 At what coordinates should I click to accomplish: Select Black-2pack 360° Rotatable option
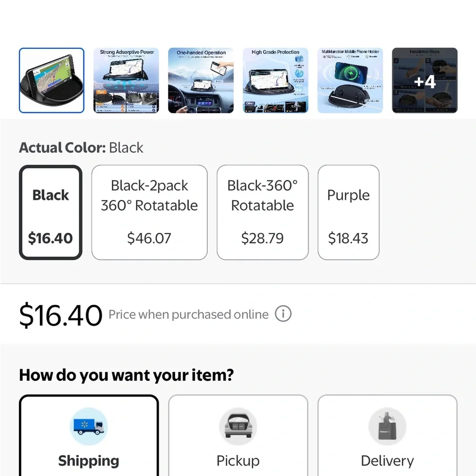point(149,212)
